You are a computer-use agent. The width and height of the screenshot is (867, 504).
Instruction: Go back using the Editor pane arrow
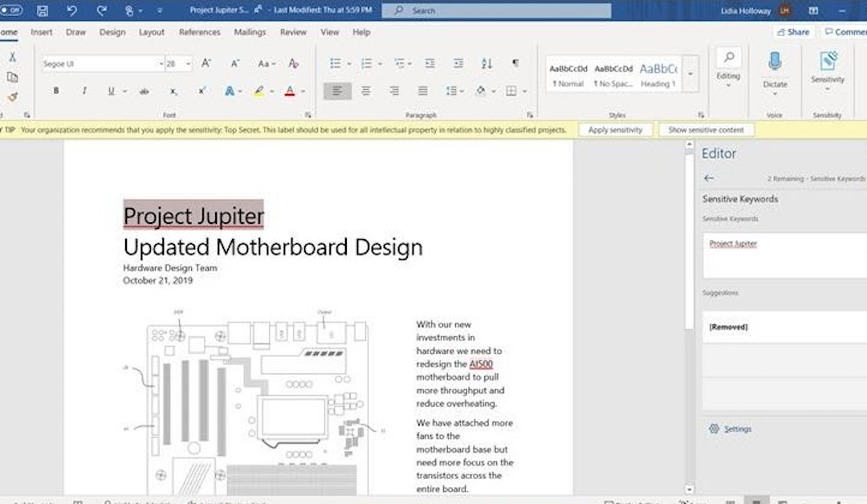(x=708, y=178)
